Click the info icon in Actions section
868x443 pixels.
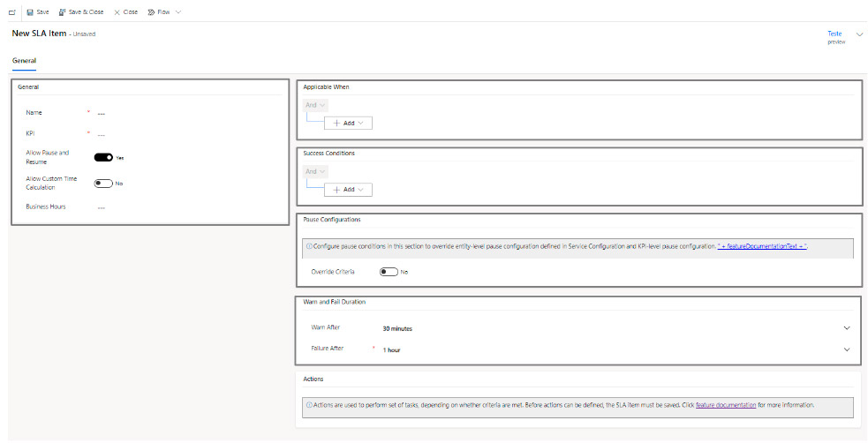click(x=309, y=405)
